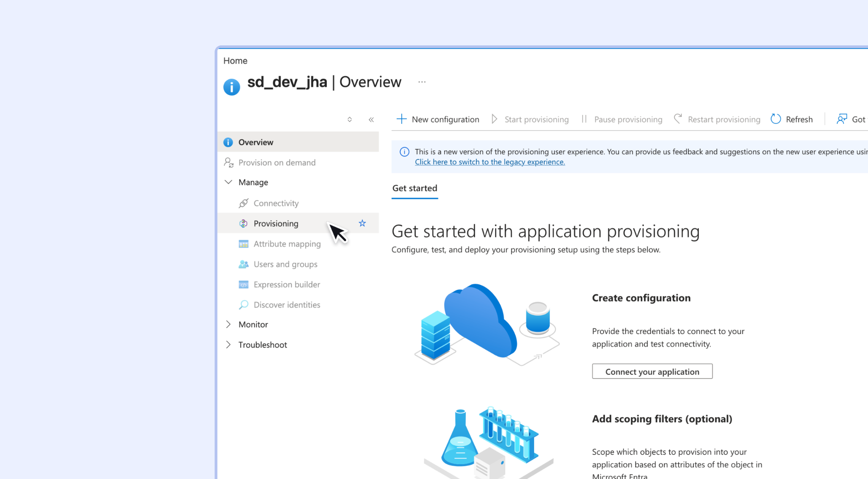Click the feedback person icon in toolbar
Image resolution: width=868 pixels, height=479 pixels.
coord(842,119)
